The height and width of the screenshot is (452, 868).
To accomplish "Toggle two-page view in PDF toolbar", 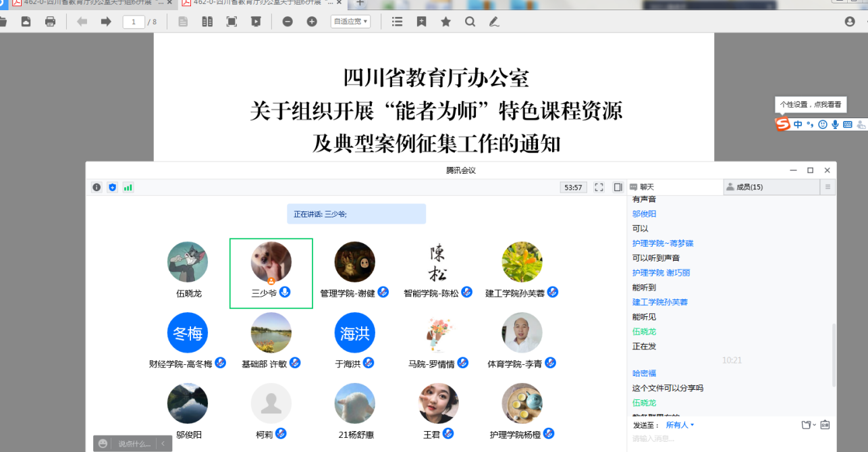I will coord(207,22).
